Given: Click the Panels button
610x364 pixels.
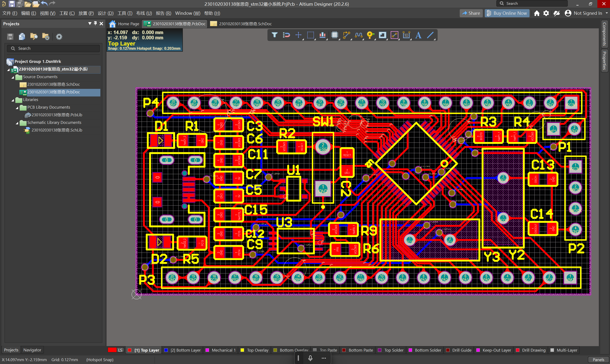Looking at the screenshot, I should tap(598, 359).
